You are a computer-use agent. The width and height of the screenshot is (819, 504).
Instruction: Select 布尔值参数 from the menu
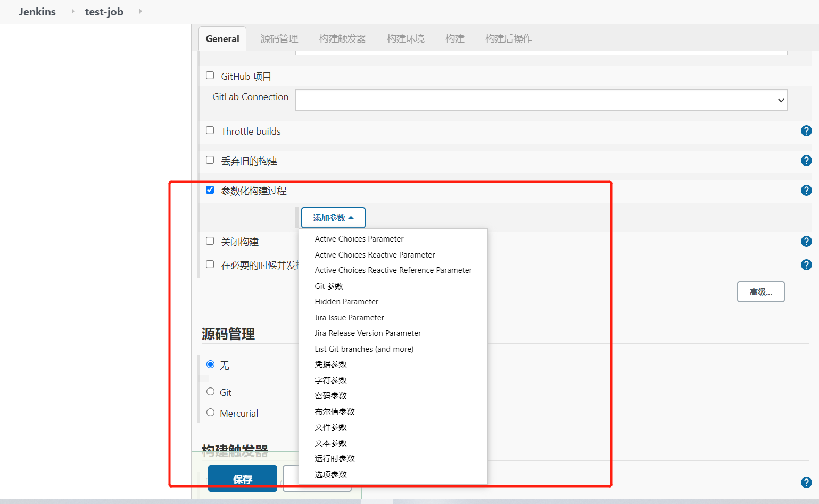(x=393, y=412)
